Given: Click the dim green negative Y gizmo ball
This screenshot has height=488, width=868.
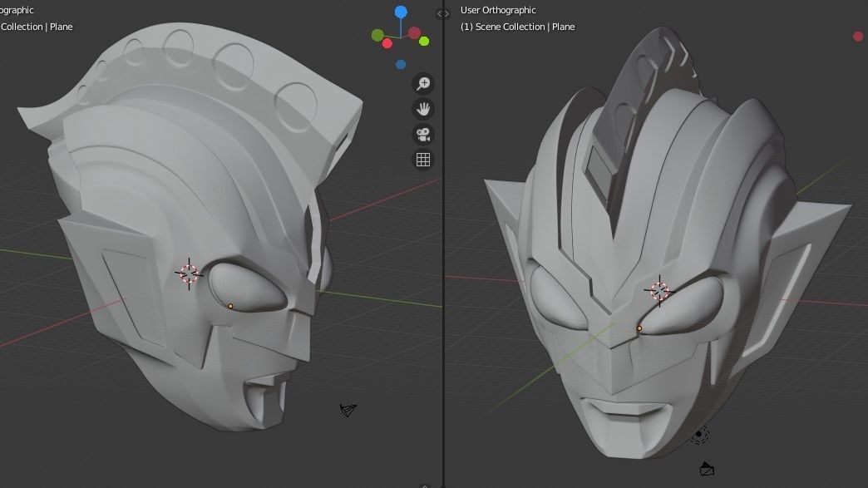Looking at the screenshot, I should point(377,36).
